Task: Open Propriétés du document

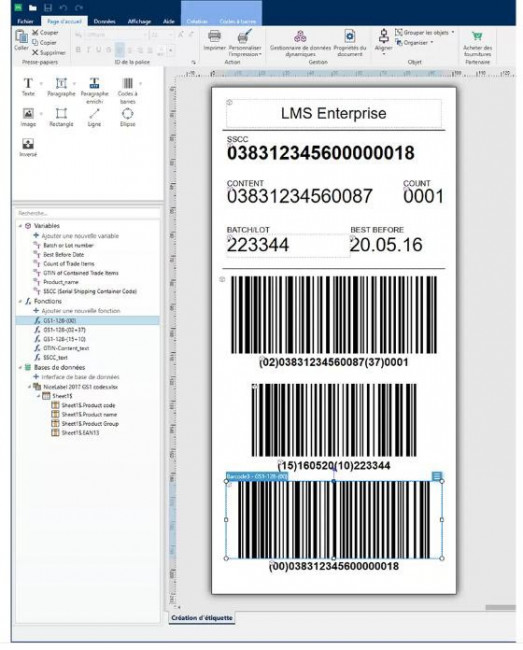Action: (350, 43)
